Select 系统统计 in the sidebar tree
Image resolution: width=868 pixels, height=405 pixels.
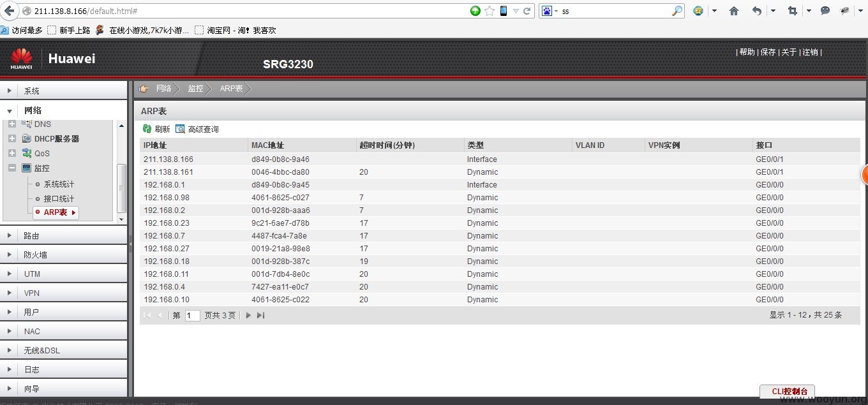tap(59, 184)
